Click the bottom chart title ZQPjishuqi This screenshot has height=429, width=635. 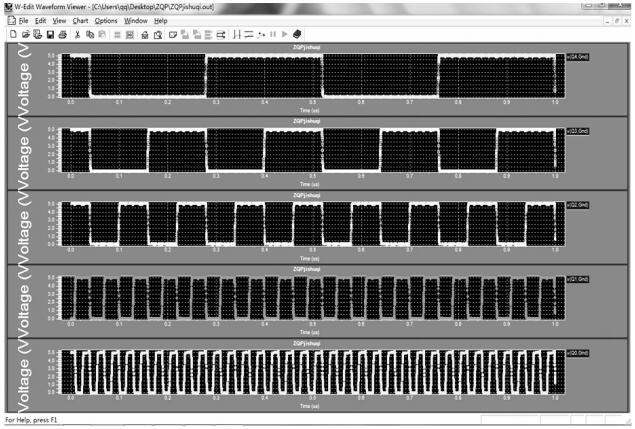307,343
